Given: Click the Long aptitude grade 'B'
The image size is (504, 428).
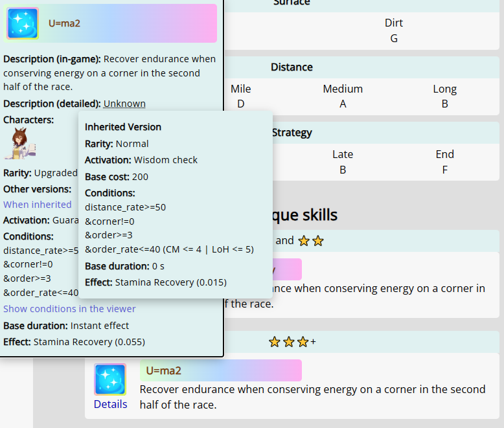Looking at the screenshot, I should (x=445, y=104).
